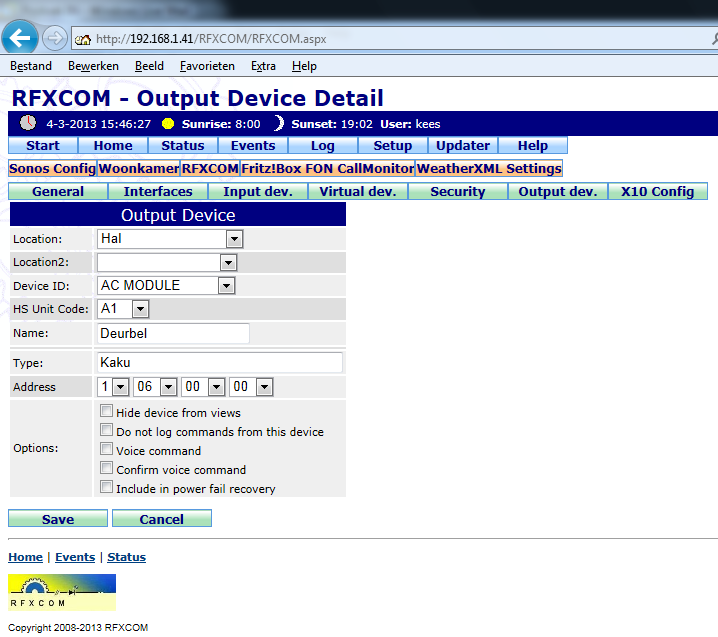
Task: Switch to the Interfaces tab
Action: tap(158, 191)
